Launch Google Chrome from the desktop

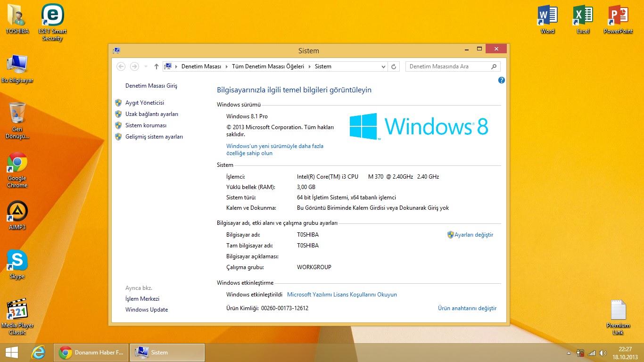17,170
